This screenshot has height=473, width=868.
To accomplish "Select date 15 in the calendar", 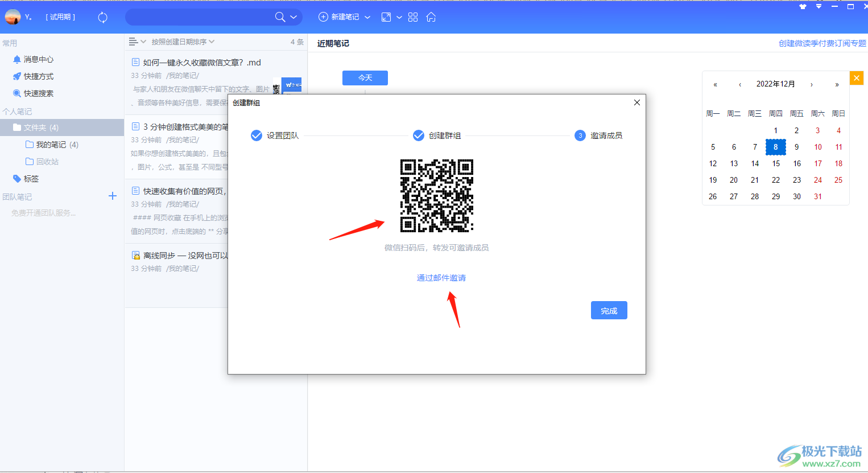I will click(x=776, y=163).
